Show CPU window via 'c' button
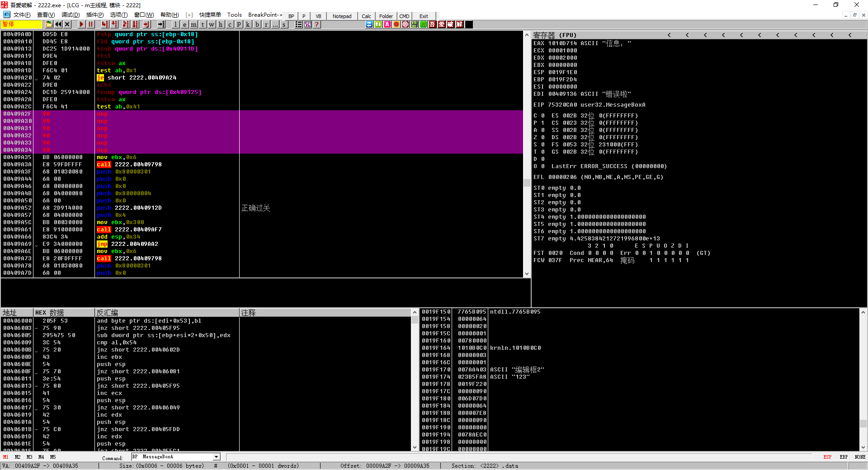The width and height of the screenshot is (868, 470). point(230,24)
